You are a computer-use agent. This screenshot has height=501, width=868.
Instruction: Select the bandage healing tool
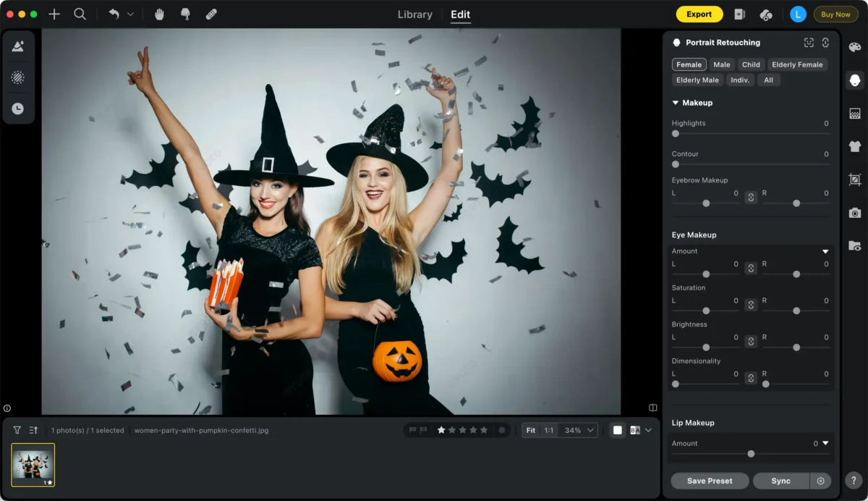click(211, 14)
